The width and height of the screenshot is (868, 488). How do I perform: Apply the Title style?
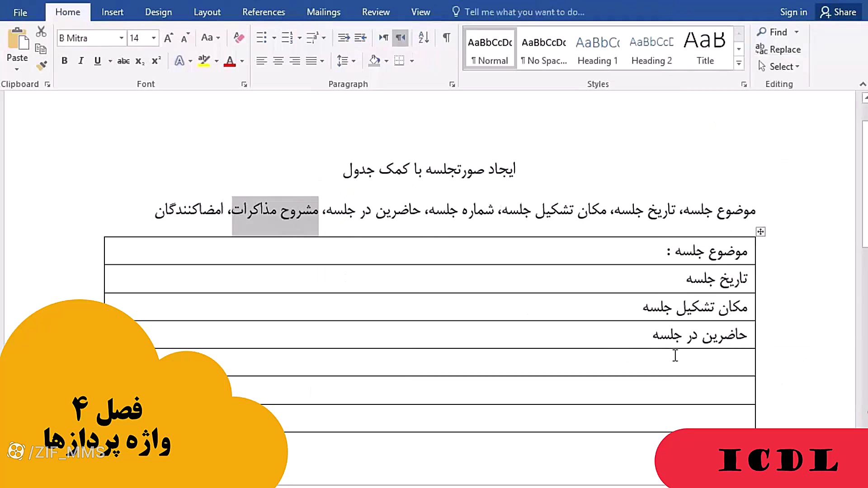(x=705, y=49)
